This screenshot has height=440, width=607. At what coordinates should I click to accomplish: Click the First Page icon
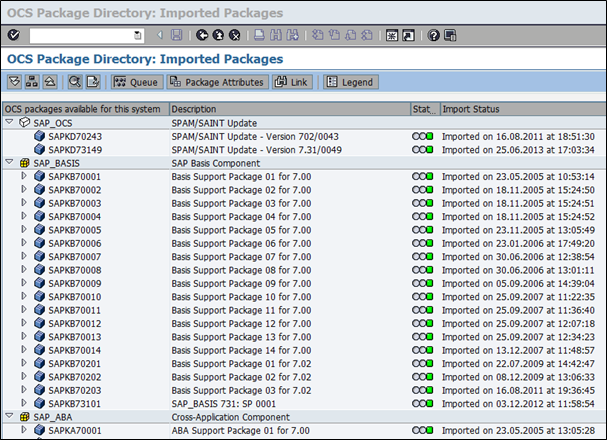point(318,35)
